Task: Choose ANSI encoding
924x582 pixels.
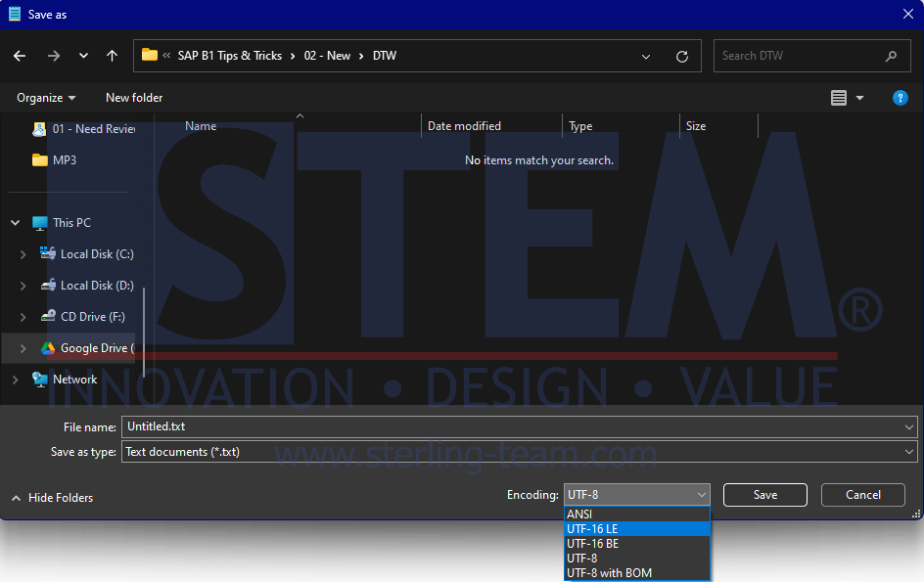Action: (x=637, y=515)
